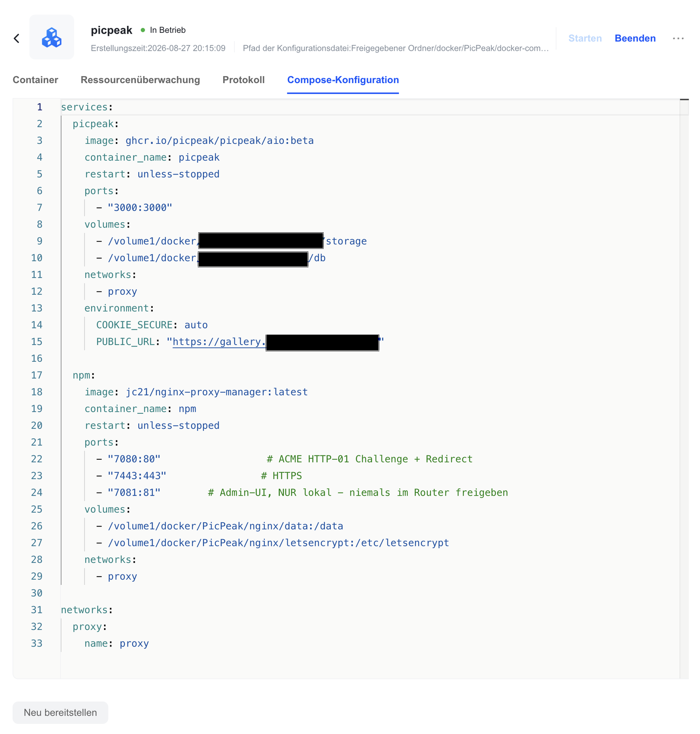This screenshot has height=734, width=700.
Task: Click the Erstellungszeit timestamp text
Action: click(x=158, y=48)
